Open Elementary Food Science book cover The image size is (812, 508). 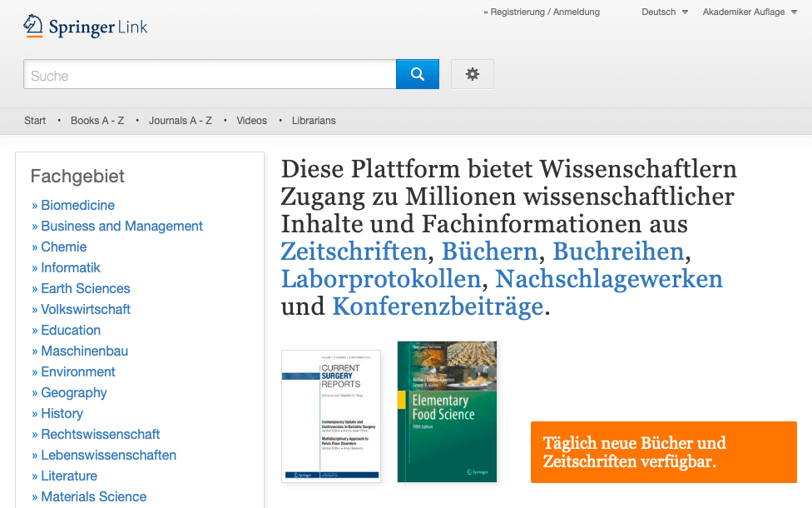pyautogui.click(x=447, y=411)
